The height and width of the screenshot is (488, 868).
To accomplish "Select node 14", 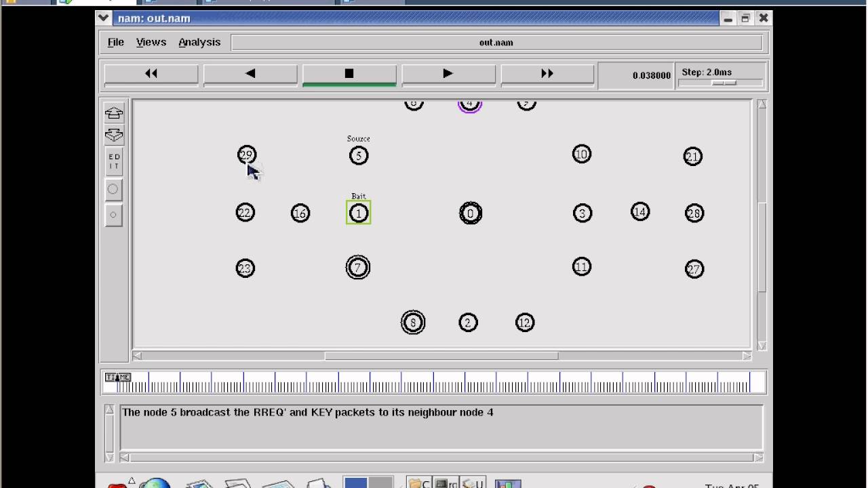I will 639,212.
